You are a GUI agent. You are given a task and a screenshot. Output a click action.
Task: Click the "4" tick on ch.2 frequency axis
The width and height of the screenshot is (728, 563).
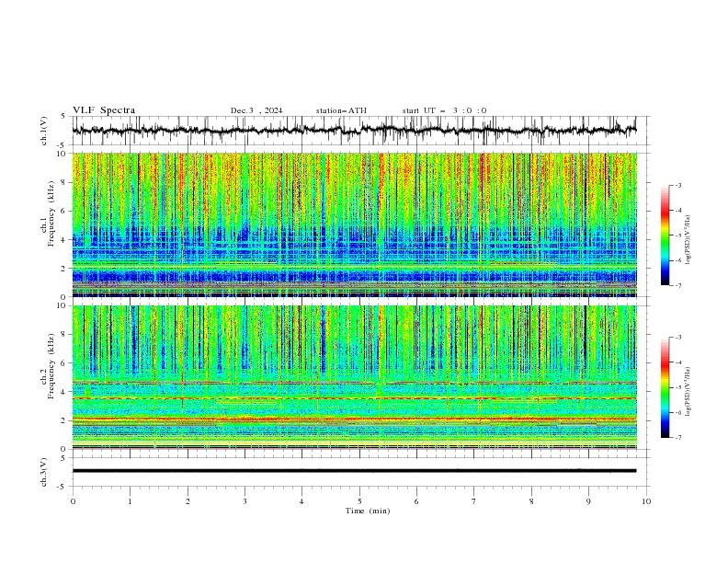point(64,392)
